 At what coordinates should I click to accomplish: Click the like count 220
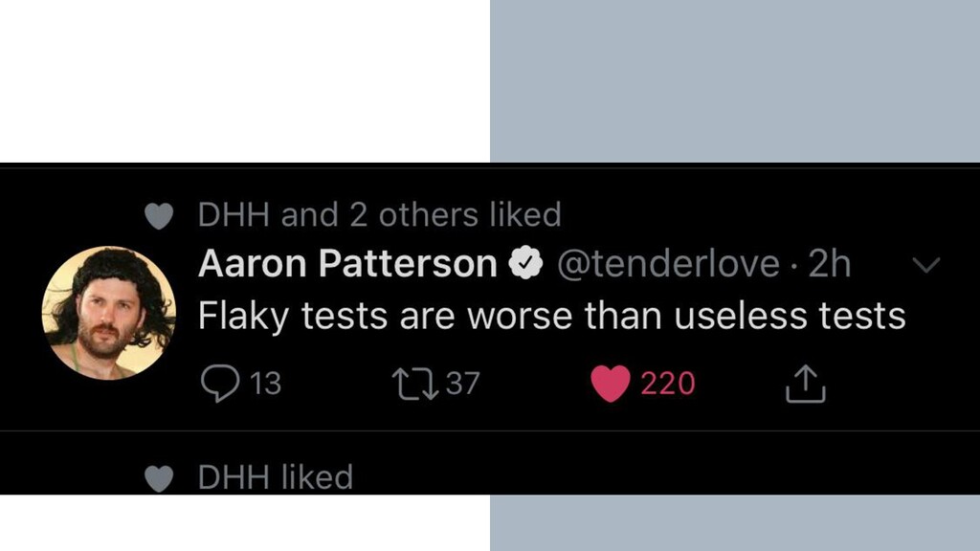pyautogui.click(x=667, y=384)
